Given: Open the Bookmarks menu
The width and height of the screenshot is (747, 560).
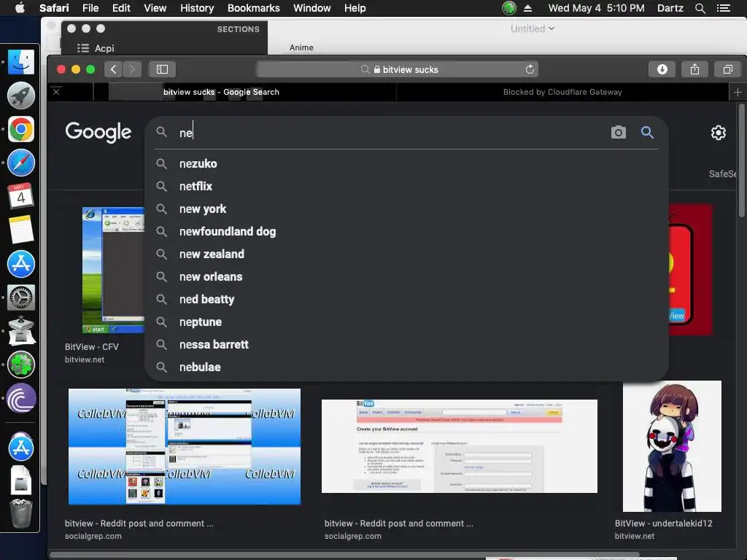Looking at the screenshot, I should click(x=253, y=8).
